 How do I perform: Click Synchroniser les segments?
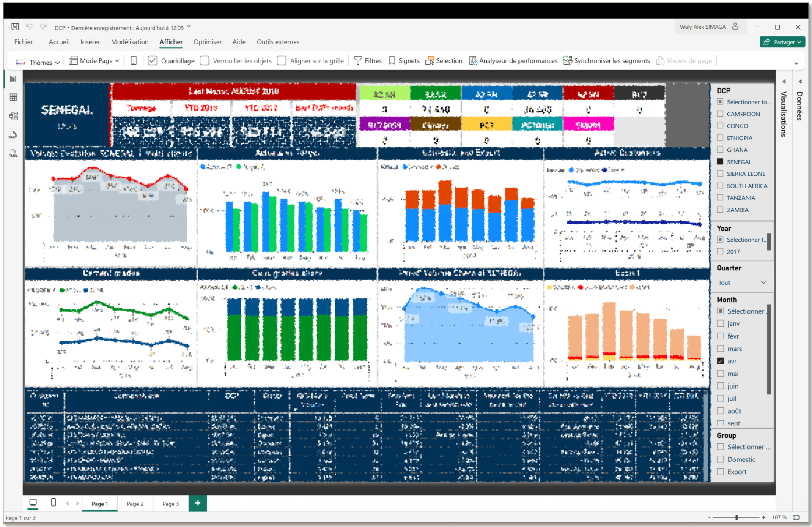tap(606, 61)
